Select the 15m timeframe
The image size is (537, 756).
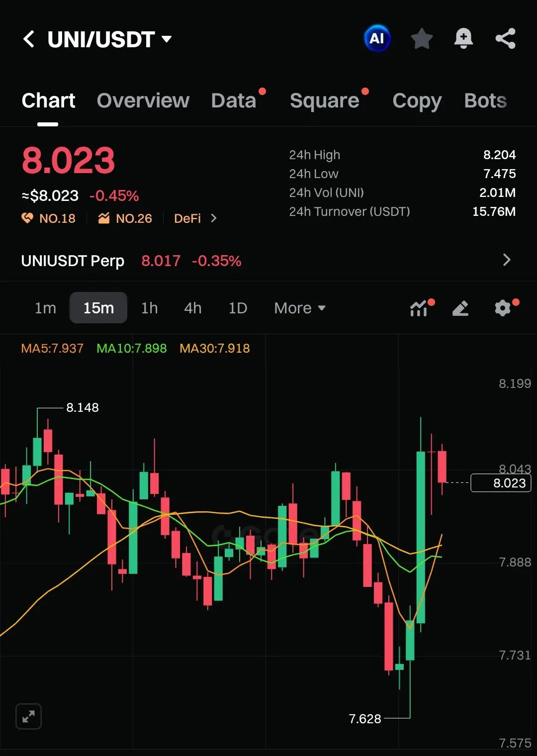point(98,308)
